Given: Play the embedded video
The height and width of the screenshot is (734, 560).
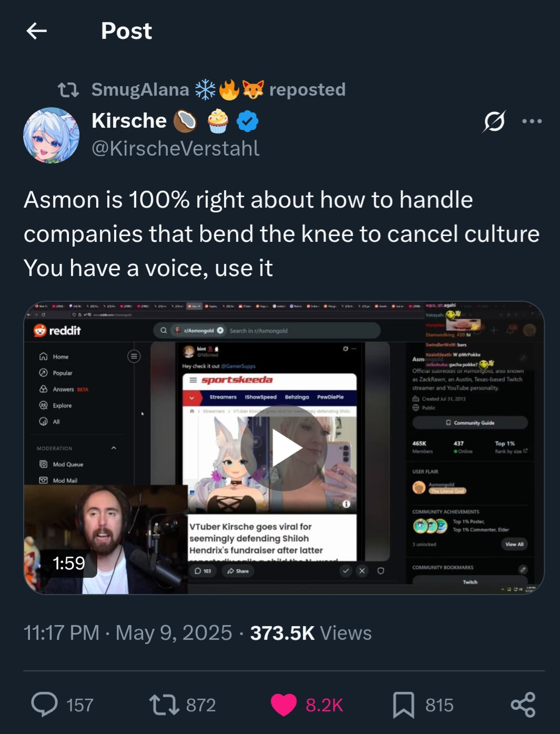Looking at the screenshot, I should [284, 448].
